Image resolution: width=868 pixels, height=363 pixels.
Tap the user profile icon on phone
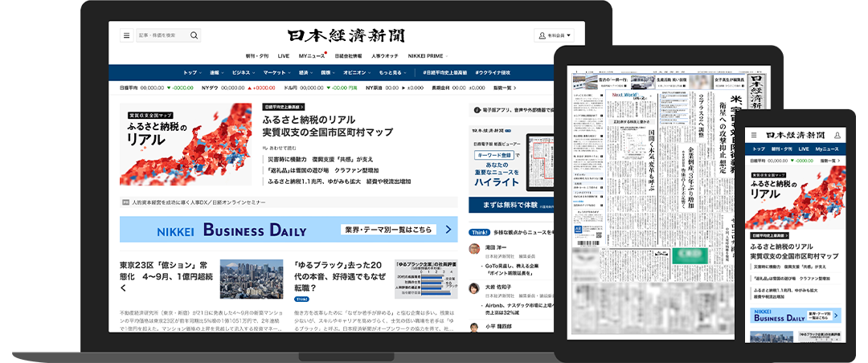coord(837,135)
